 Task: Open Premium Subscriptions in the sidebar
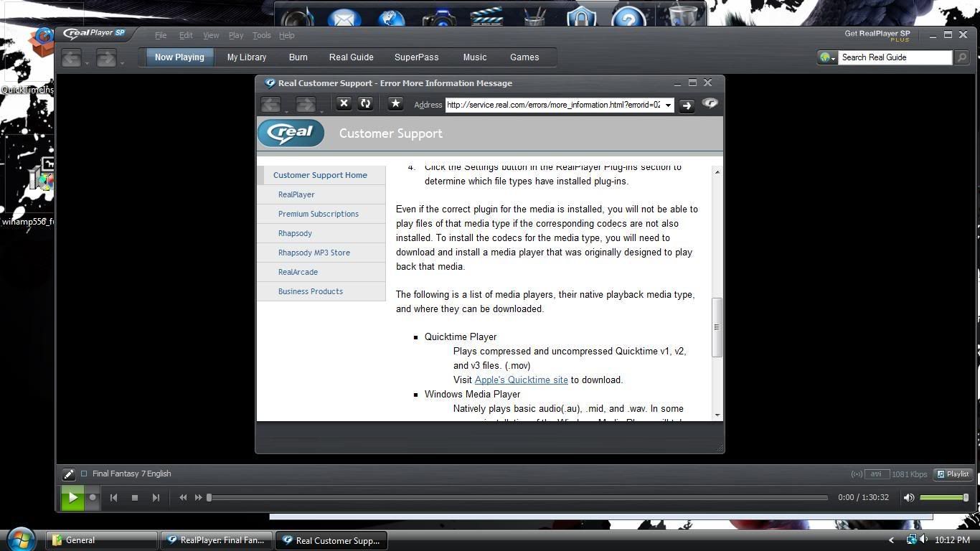(319, 214)
